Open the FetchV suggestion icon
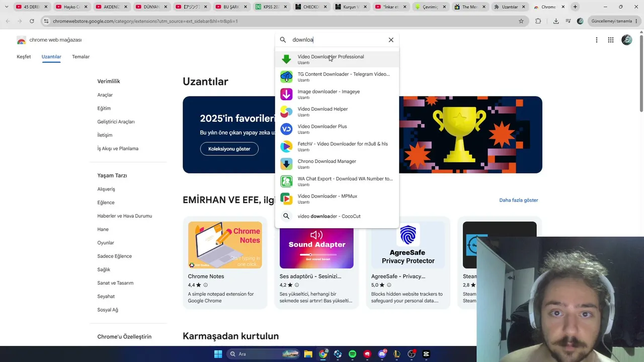This screenshot has width=644, height=362. [x=286, y=146]
